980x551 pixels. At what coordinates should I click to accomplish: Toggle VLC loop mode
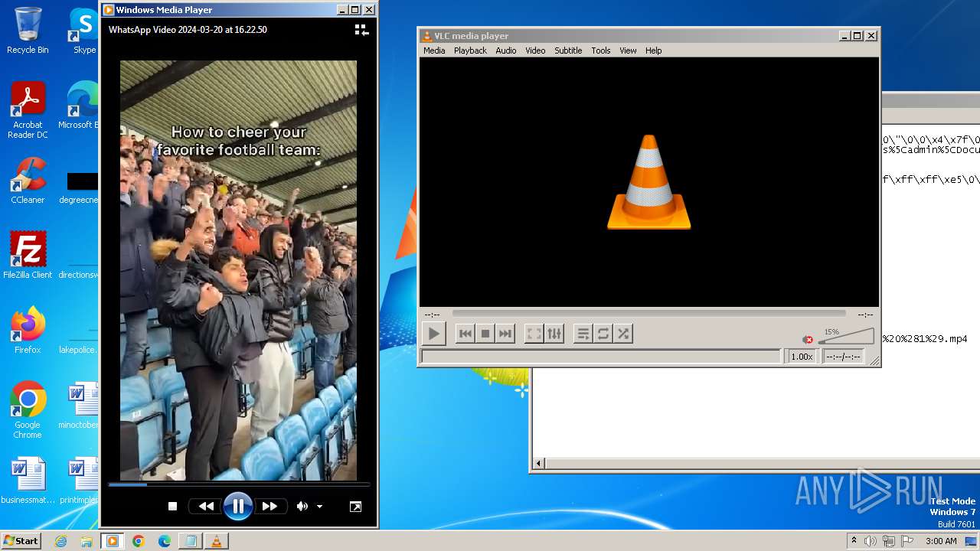pyautogui.click(x=603, y=334)
